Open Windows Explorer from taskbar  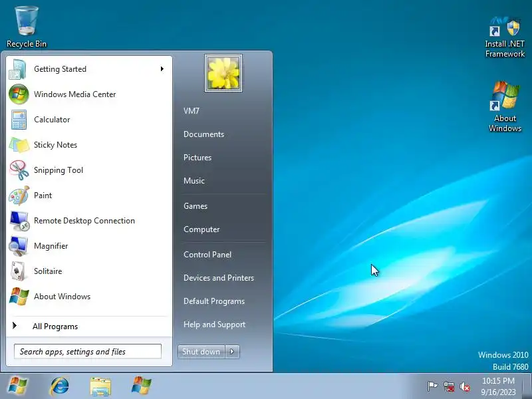pos(100,386)
